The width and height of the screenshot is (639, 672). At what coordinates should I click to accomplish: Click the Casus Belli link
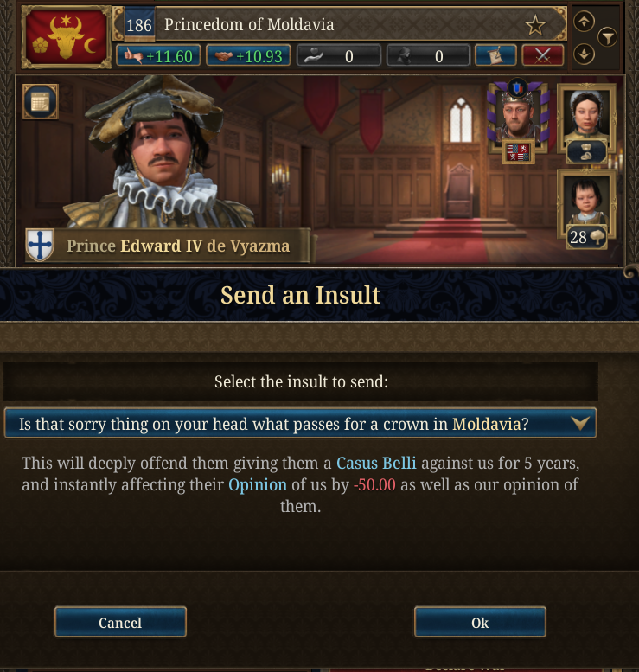[x=376, y=463]
